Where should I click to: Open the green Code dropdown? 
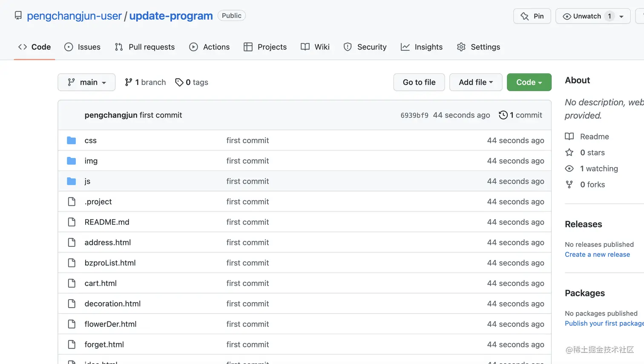coord(529,82)
